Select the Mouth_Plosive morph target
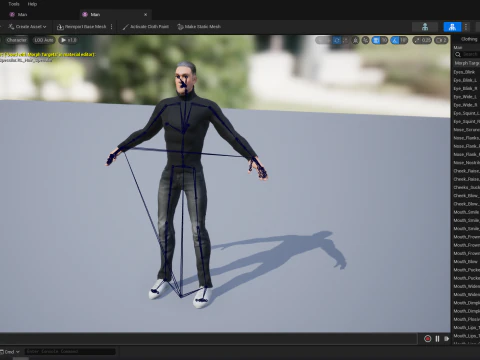The width and height of the screenshot is (480, 360). (x=466, y=319)
